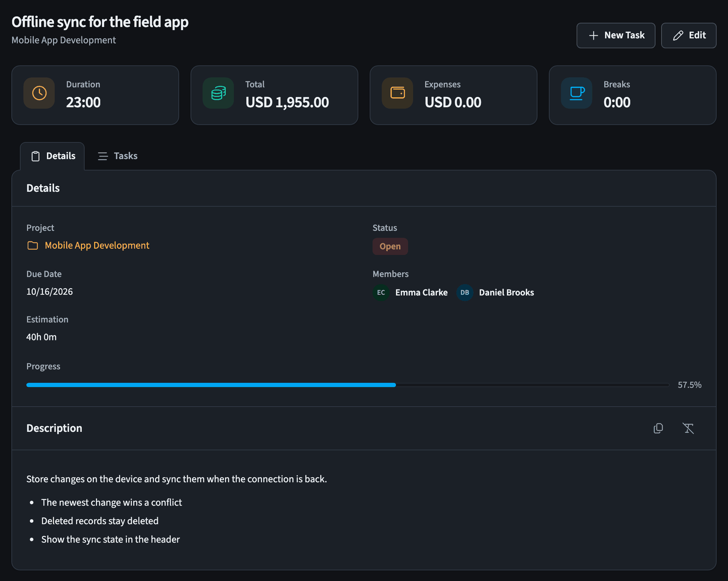This screenshot has height=581, width=728.
Task: Copy the description with the copy icon
Action: (658, 428)
